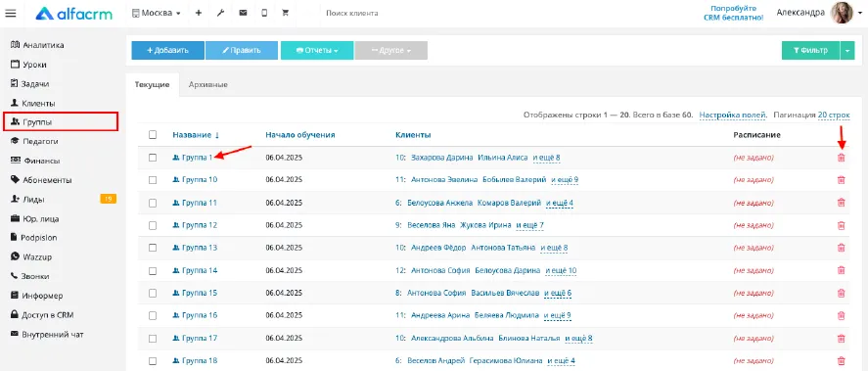Open the Настройка полей link
The width and height of the screenshot is (868, 371).
[733, 116]
